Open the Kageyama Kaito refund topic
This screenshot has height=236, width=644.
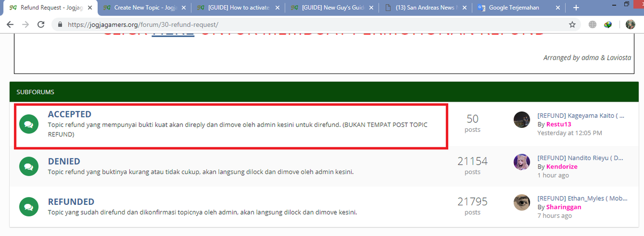point(581,115)
